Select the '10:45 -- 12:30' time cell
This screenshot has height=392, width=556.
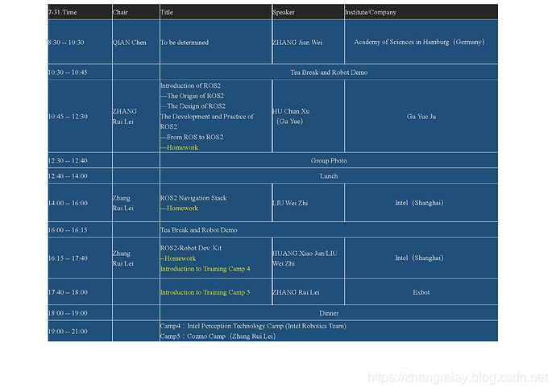[80, 117]
